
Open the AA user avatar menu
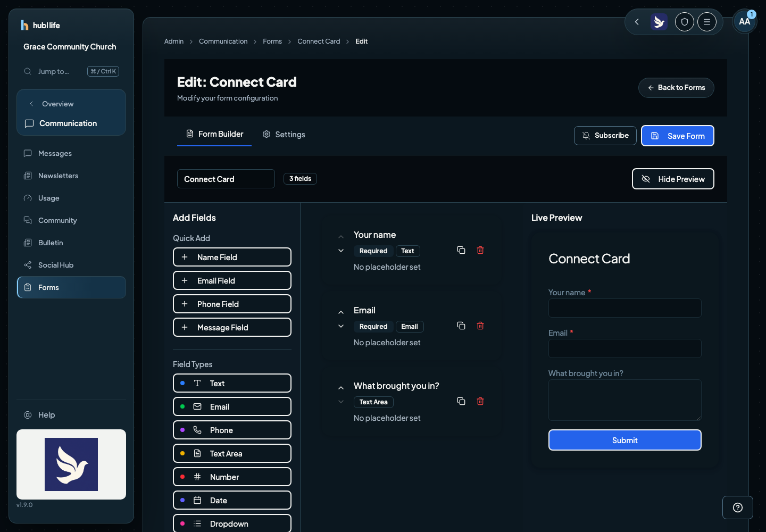pyautogui.click(x=745, y=22)
